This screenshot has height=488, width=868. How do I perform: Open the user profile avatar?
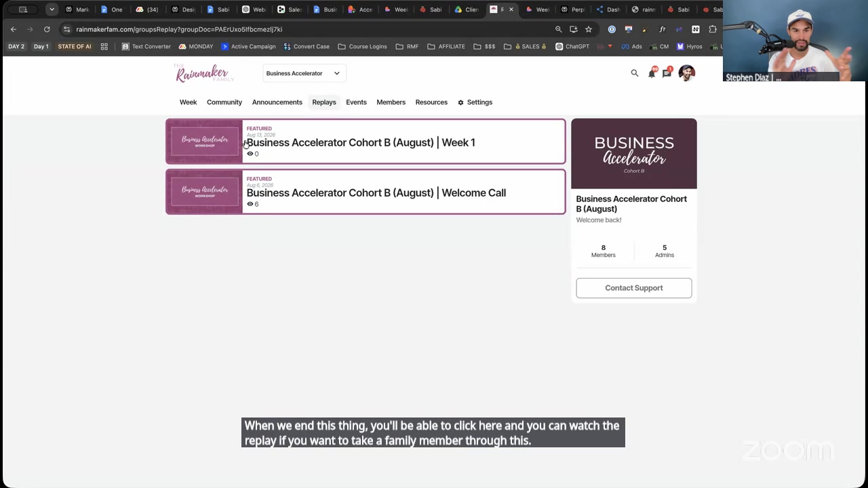coord(686,73)
